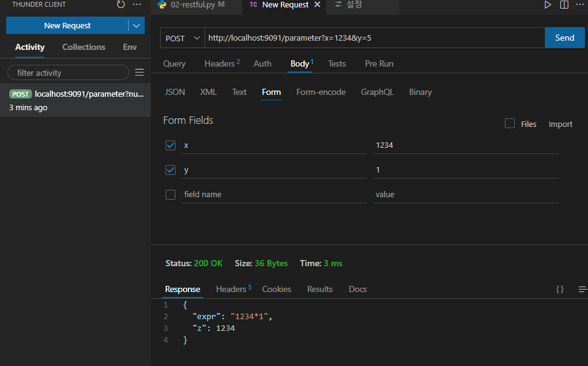Check the empty field name row checkbox
588x366 pixels.
click(171, 195)
